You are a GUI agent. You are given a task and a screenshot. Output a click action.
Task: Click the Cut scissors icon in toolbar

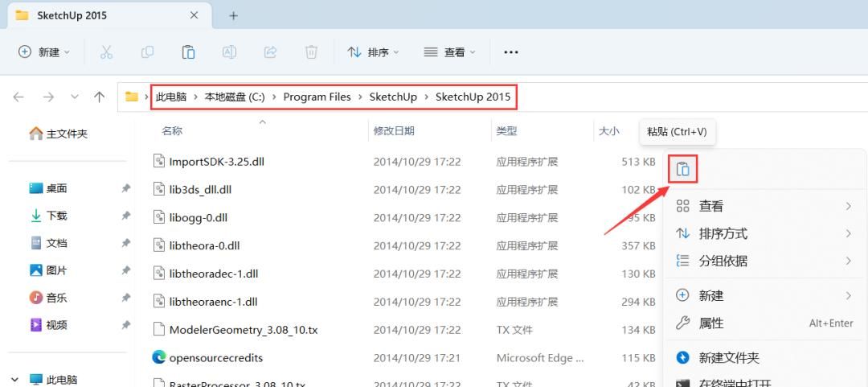click(106, 52)
